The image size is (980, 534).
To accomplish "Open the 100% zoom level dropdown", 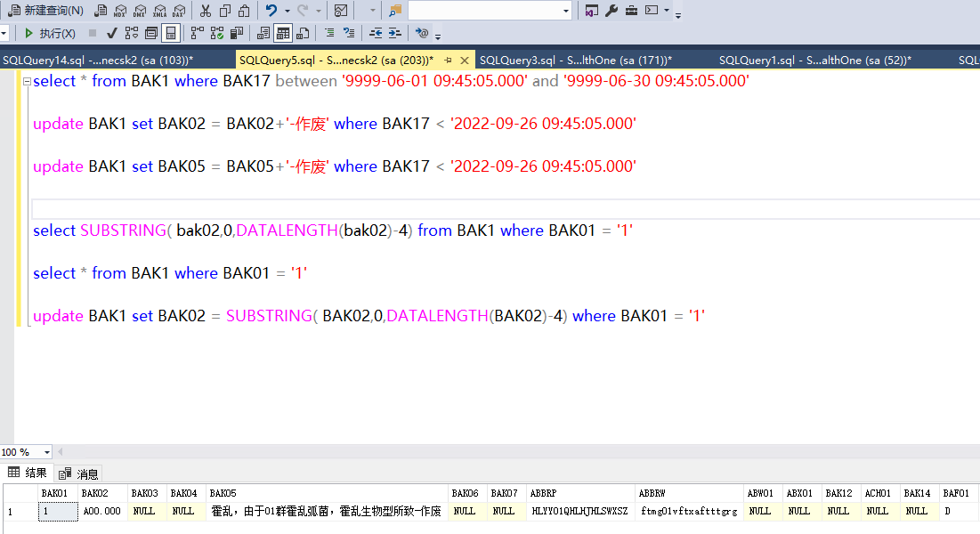I will 47,452.
